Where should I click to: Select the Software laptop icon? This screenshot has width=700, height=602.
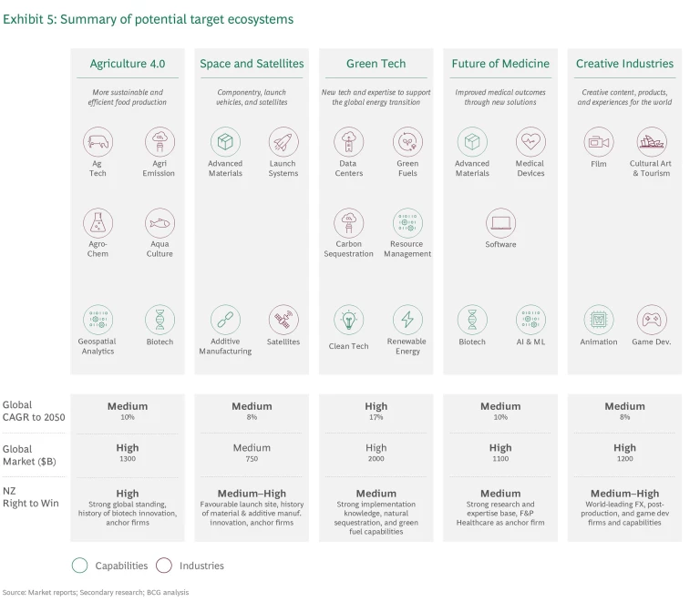(x=500, y=223)
